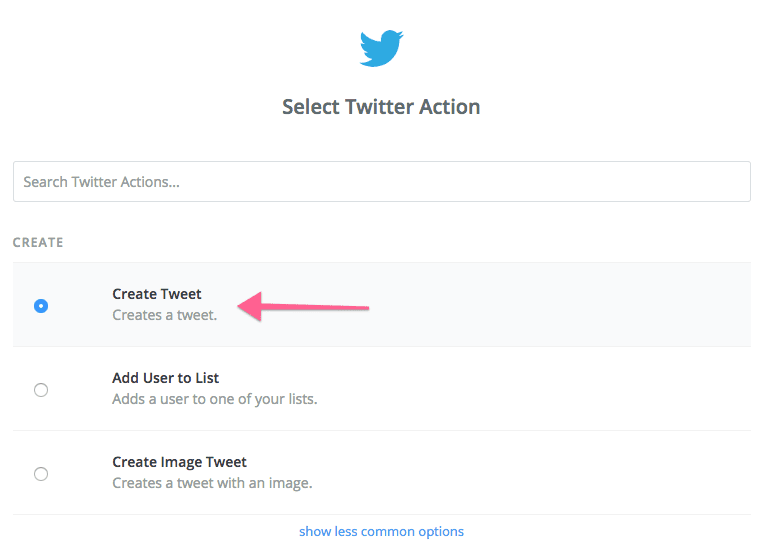Click the 'Creates a tweet.' description
765x552 pixels.
click(x=164, y=315)
